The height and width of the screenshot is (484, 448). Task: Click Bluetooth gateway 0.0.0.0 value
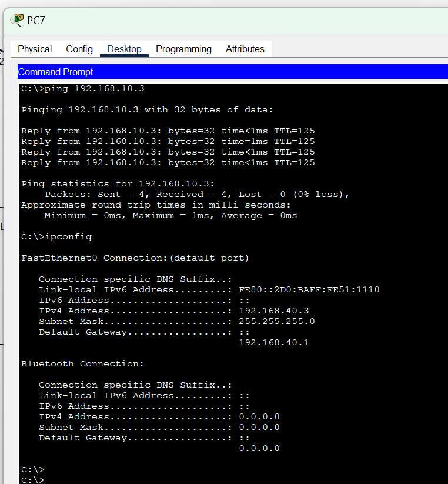259,449
